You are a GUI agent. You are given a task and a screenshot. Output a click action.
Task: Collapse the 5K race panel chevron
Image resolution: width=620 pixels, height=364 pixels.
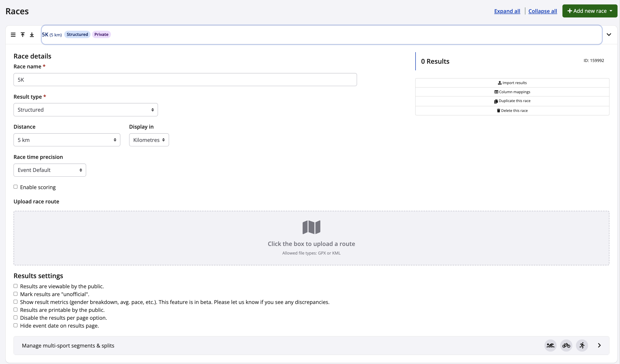pyautogui.click(x=609, y=35)
